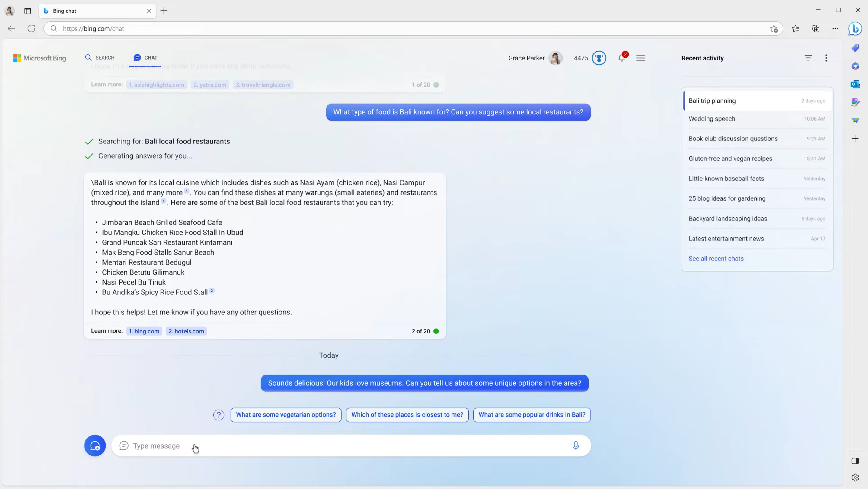Open Little-known baseball facts chat
The image size is (868, 489).
point(757,179)
